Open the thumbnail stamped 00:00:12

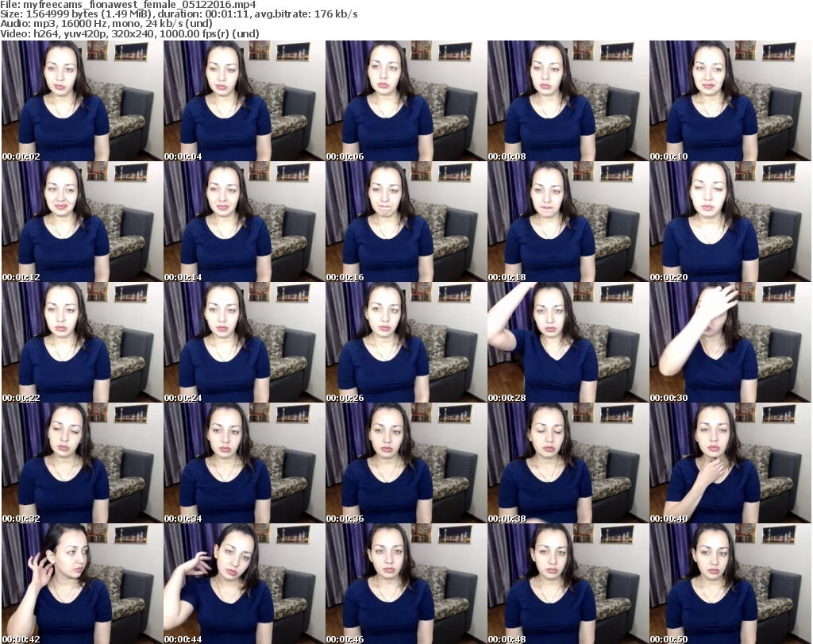(83, 222)
